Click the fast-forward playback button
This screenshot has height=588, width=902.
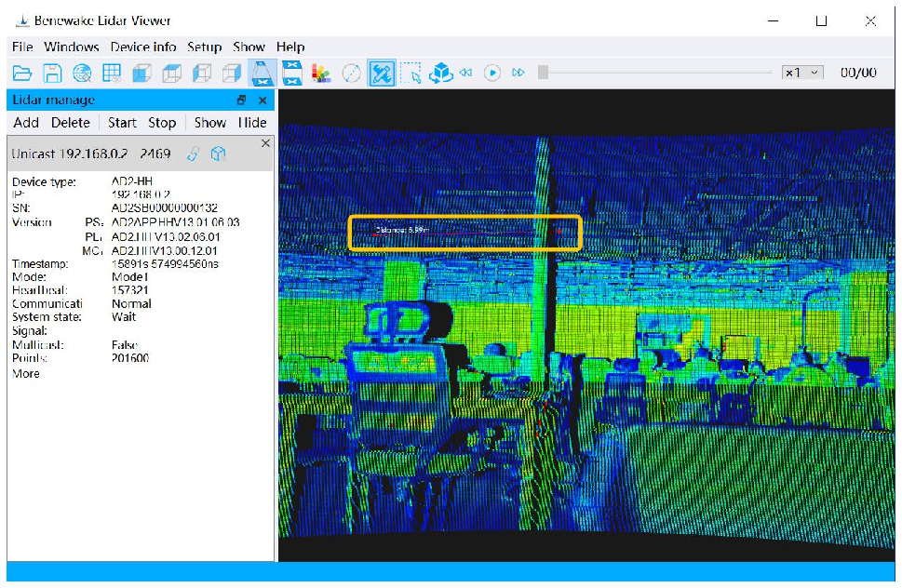point(518,73)
